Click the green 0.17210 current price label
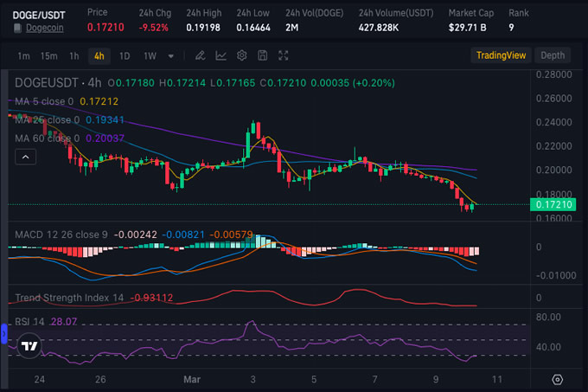The height and width of the screenshot is (392, 588). (553, 205)
